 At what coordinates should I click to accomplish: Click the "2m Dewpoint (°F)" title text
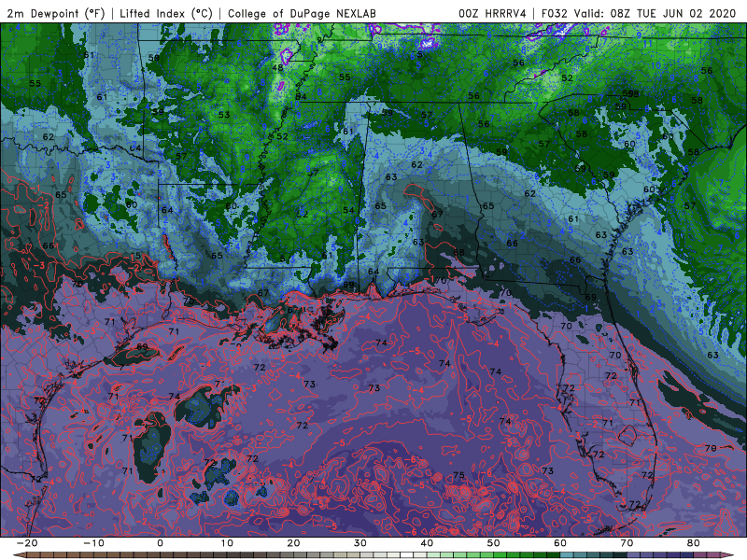click(56, 13)
